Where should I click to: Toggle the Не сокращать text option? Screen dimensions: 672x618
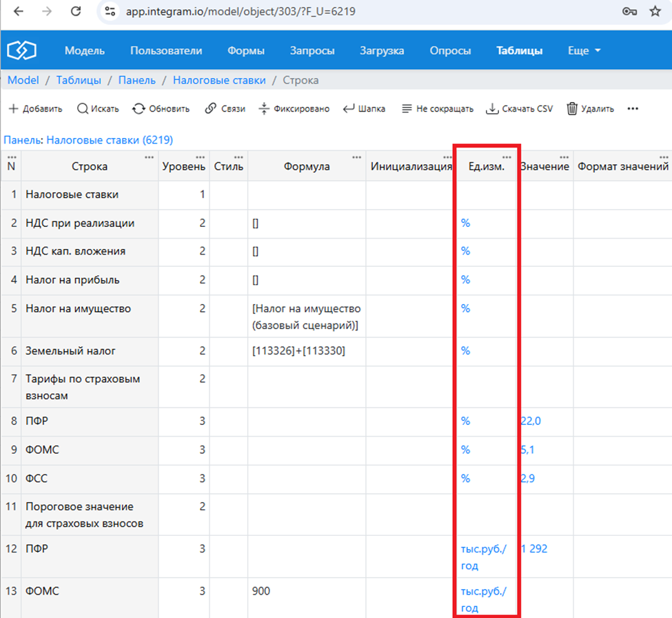pos(407,109)
